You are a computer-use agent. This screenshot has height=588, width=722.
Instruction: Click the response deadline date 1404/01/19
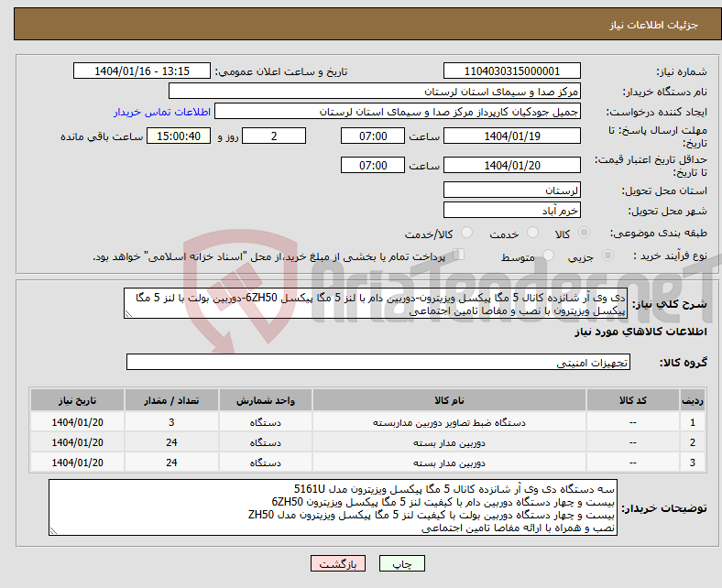click(511, 136)
